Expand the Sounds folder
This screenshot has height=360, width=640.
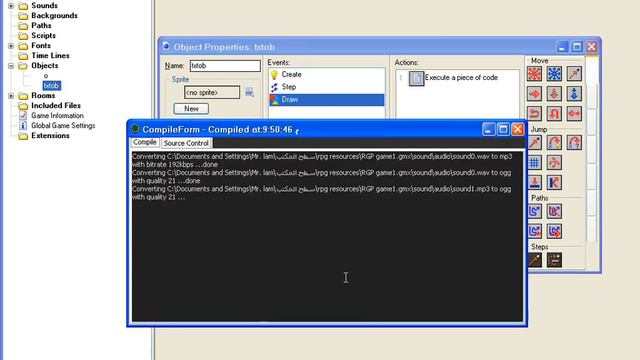coord(11,6)
